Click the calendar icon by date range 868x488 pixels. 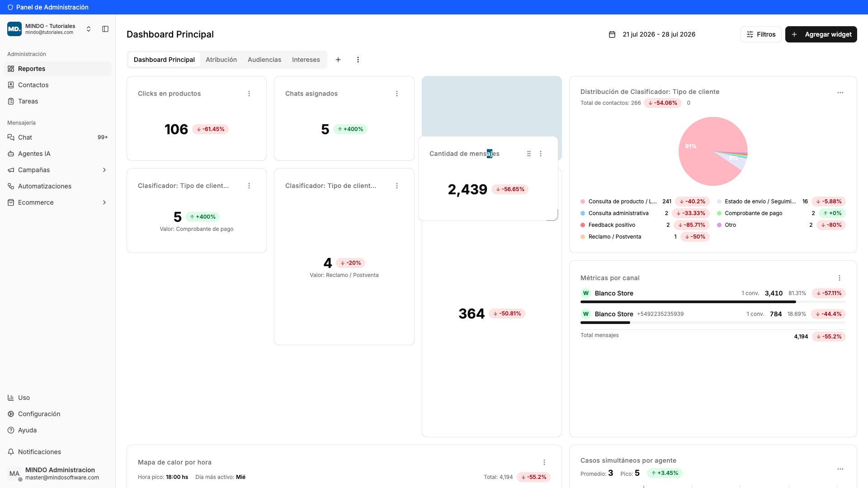click(x=612, y=34)
